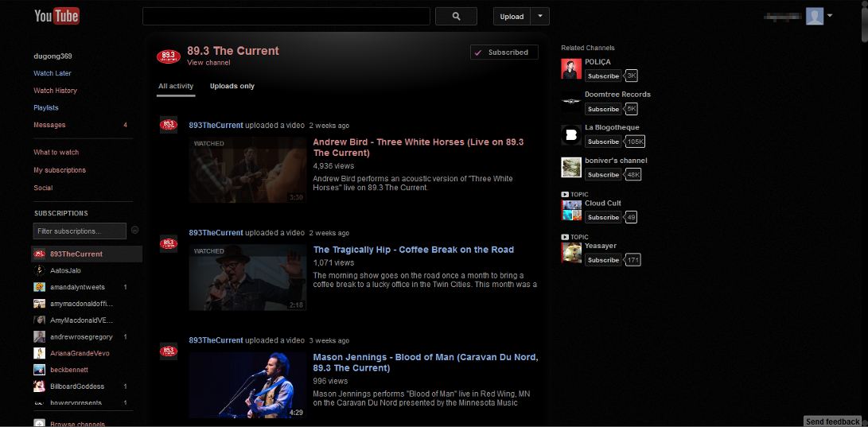Open The Tragically Hip video thumbnail
Image resolution: width=868 pixels, height=427 pixels.
tap(247, 277)
